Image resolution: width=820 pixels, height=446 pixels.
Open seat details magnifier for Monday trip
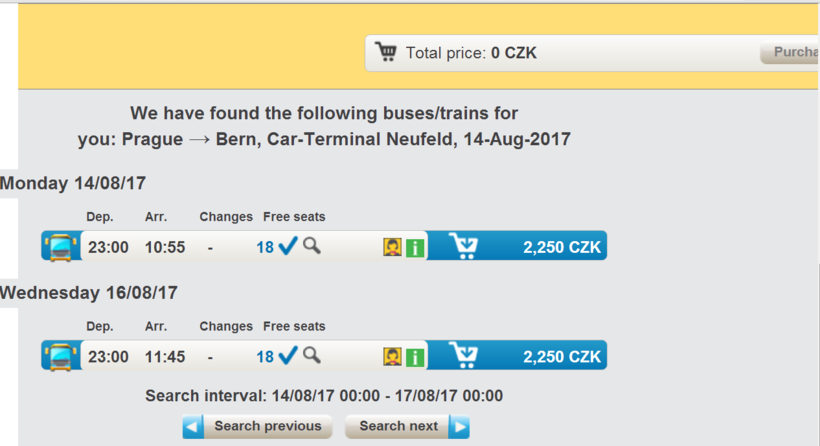tap(312, 245)
